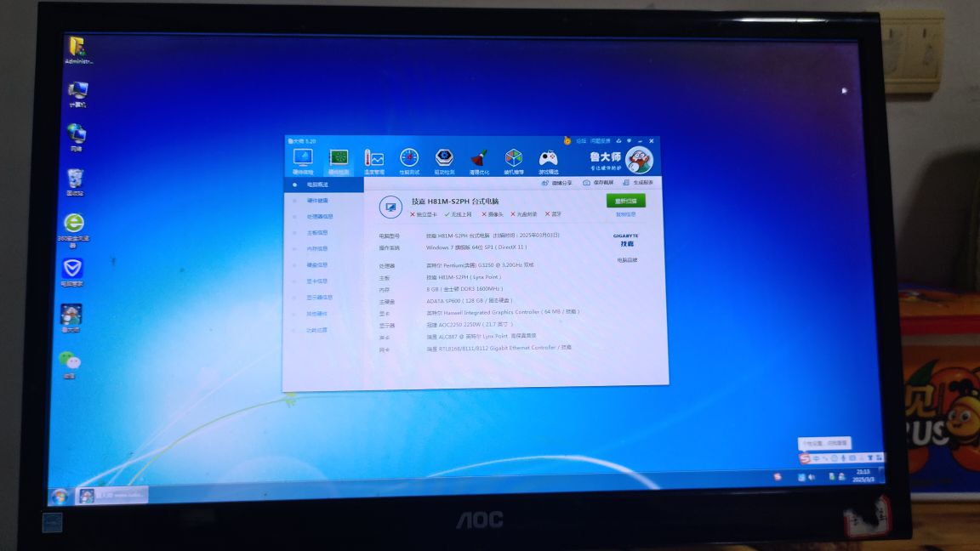Open 内存信息 sidebar section
The image size is (980, 551).
[316, 249]
